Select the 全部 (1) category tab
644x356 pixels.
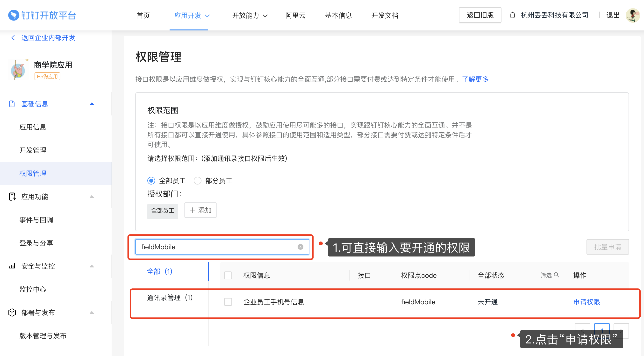159,271
